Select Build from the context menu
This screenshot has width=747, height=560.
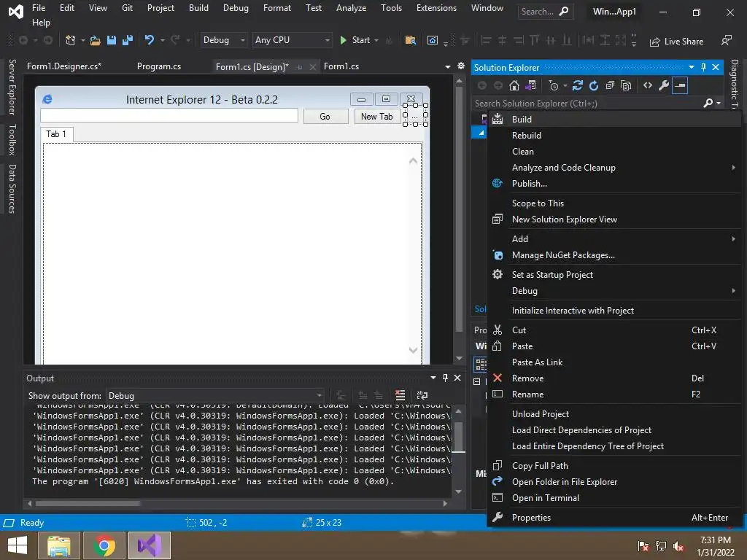614,120
